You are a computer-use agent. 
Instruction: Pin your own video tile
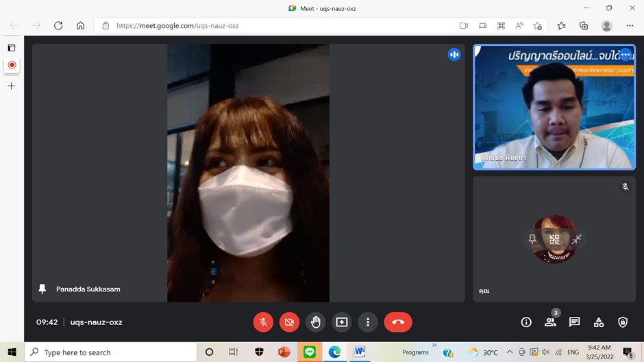pos(532,240)
